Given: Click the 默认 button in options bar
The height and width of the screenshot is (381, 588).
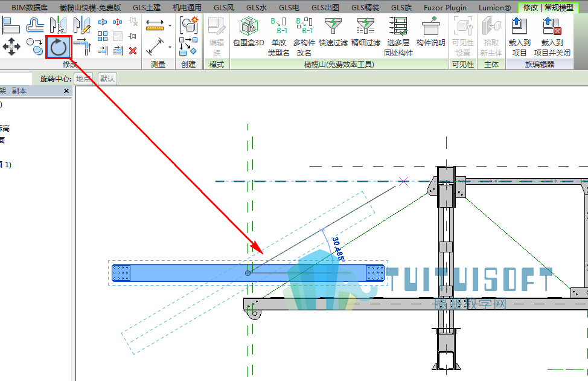Looking at the screenshot, I should (107, 78).
